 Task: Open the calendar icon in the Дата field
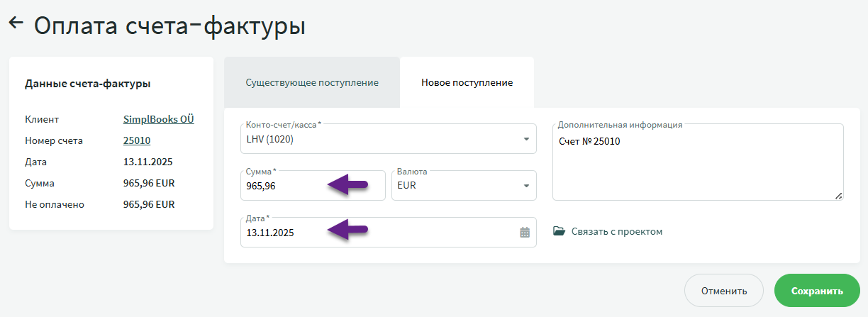[x=525, y=232]
